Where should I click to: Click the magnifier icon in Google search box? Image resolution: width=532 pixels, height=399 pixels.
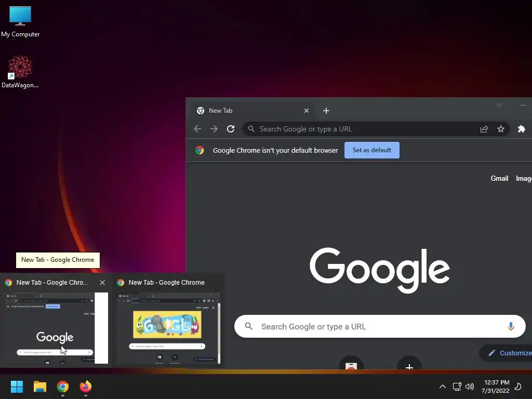(249, 326)
